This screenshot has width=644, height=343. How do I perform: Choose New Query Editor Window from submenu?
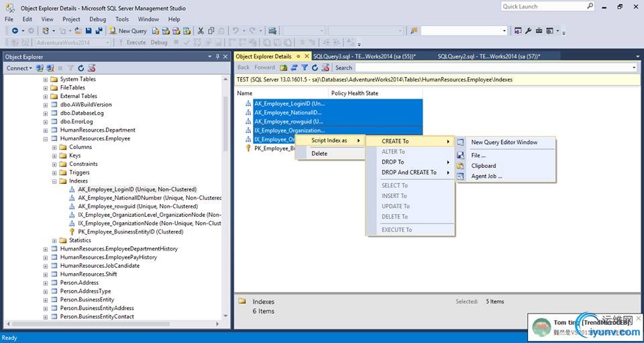(504, 142)
